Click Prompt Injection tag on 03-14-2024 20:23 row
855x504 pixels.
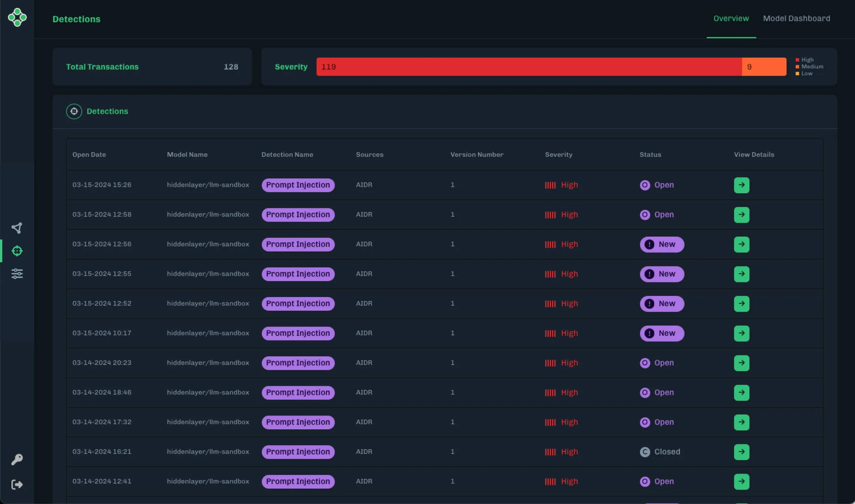point(298,363)
